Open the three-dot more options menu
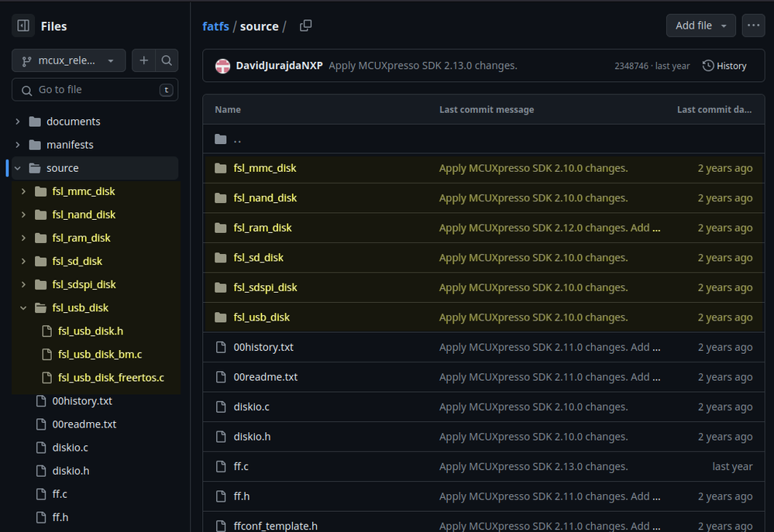This screenshot has width=774, height=532. (x=753, y=26)
